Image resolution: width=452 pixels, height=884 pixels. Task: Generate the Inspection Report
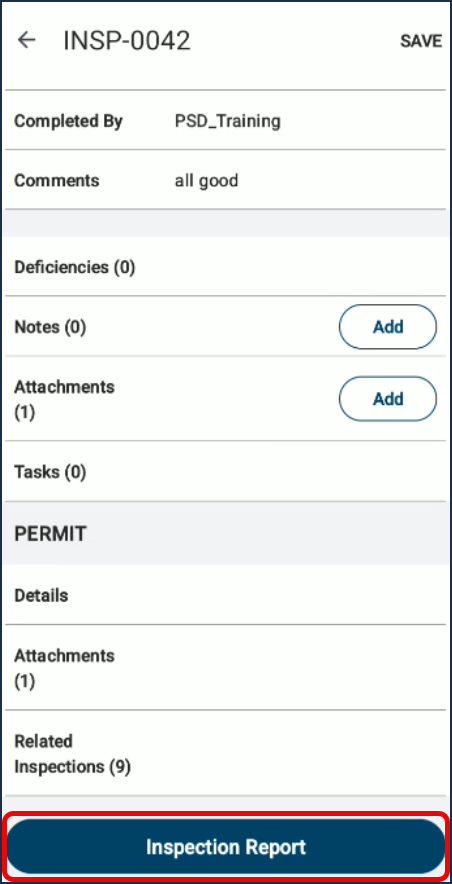click(x=226, y=847)
